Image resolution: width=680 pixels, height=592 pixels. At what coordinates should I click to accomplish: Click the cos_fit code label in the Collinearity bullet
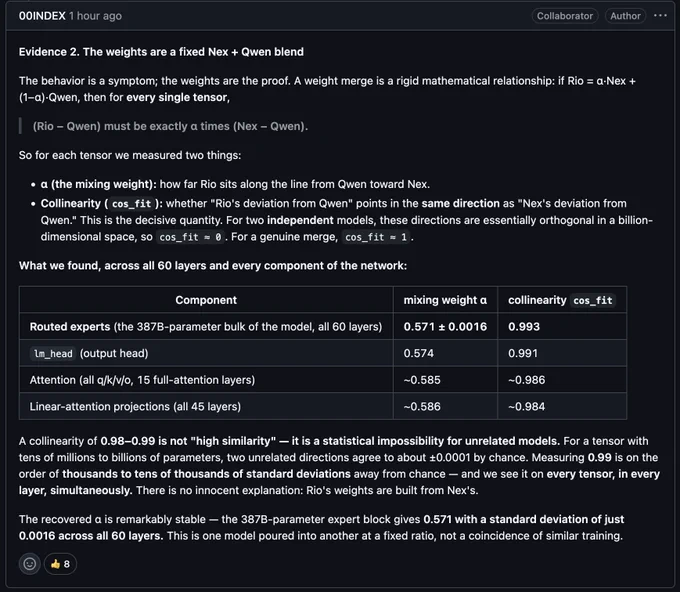[131, 204]
